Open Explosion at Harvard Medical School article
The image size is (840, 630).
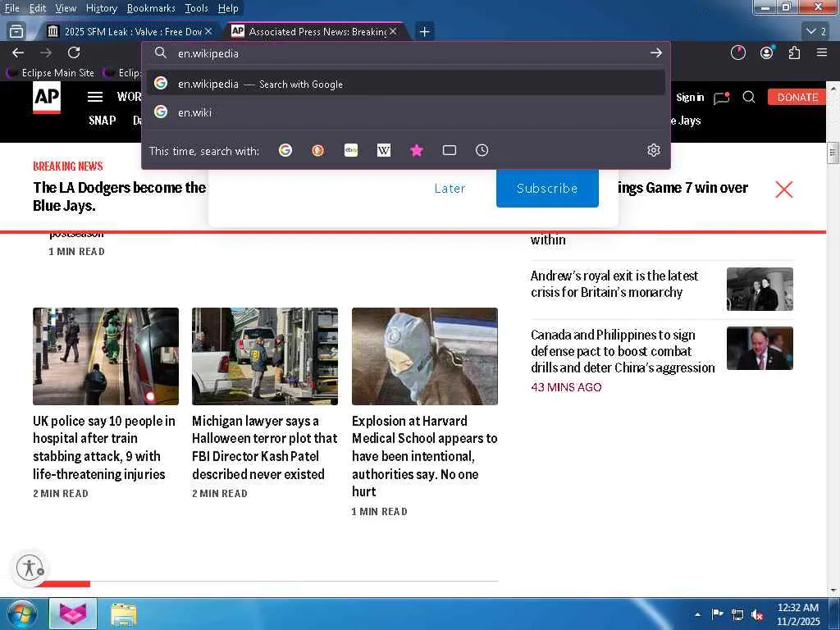coord(424,456)
